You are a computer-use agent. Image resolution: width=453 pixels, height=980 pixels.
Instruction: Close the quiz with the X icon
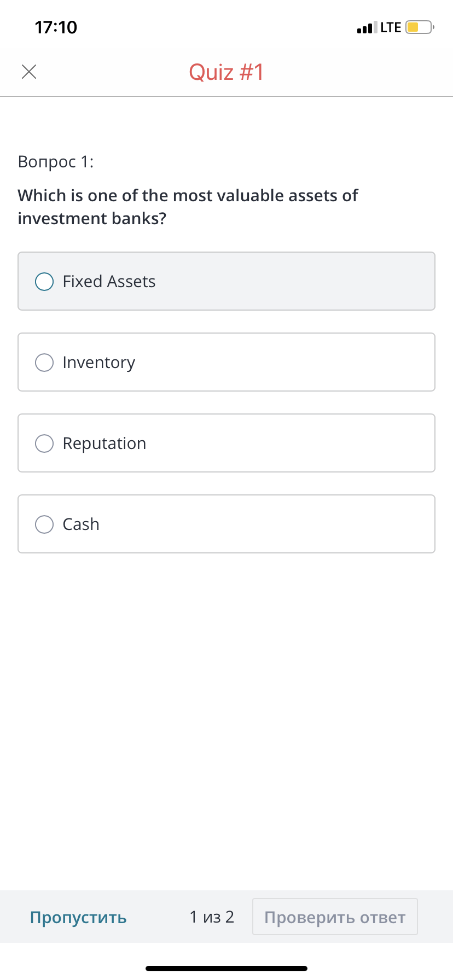coord(29,72)
